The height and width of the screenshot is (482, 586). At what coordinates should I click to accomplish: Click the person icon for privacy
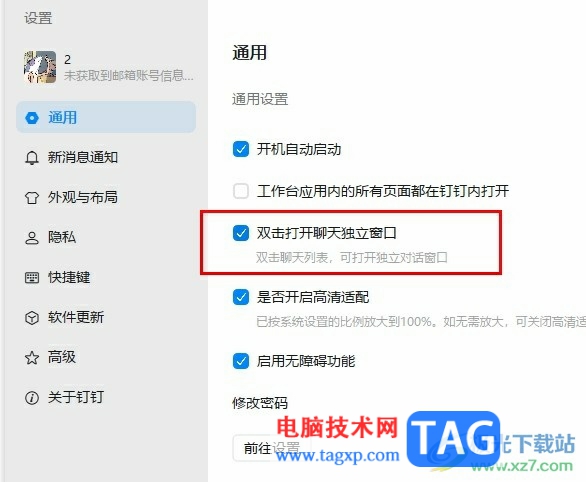tap(32, 237)
